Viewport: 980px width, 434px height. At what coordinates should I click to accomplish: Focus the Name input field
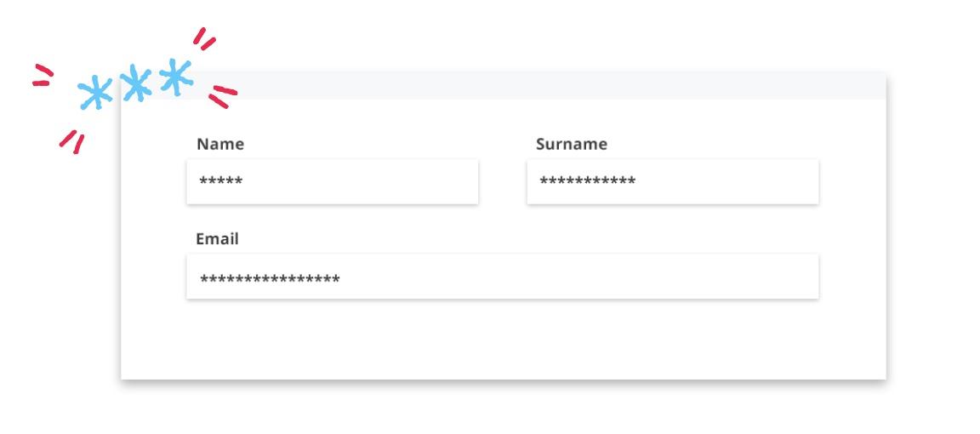tap(333, 181)
